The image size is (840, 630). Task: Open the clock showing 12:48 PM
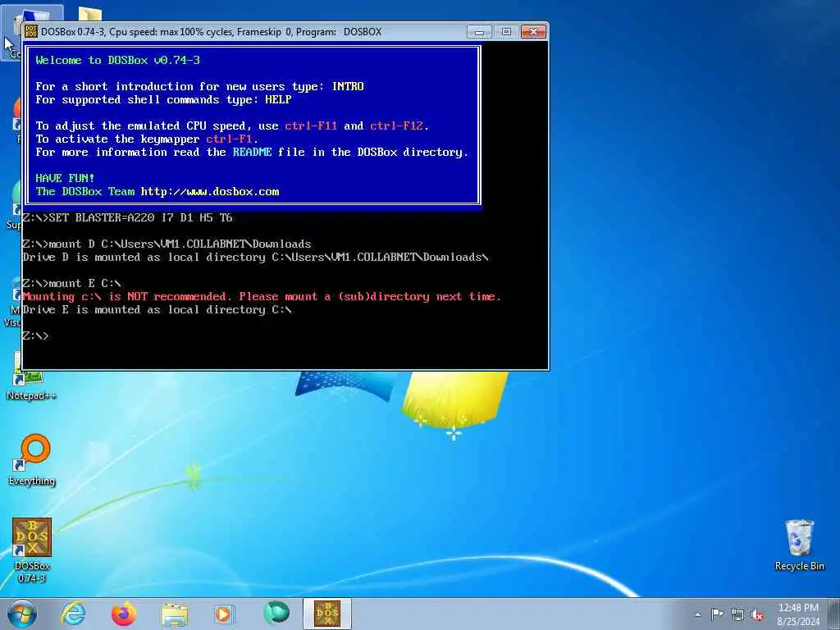(798, 614)
